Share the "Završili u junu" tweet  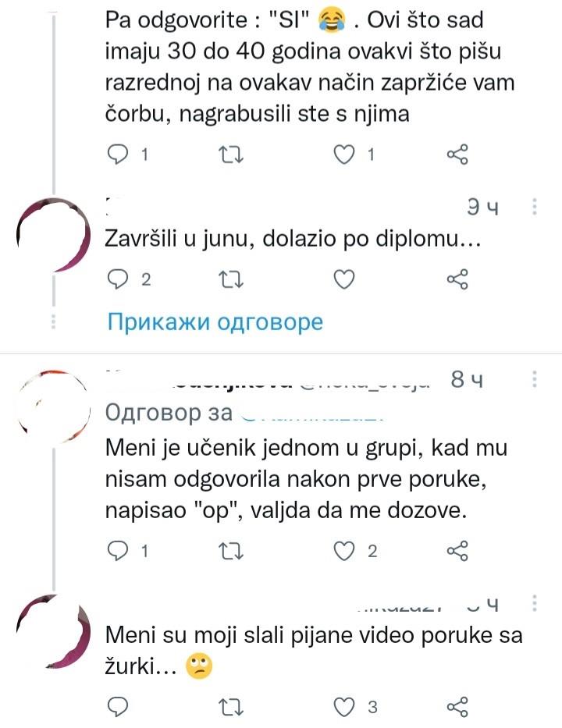tap(457, 279)
